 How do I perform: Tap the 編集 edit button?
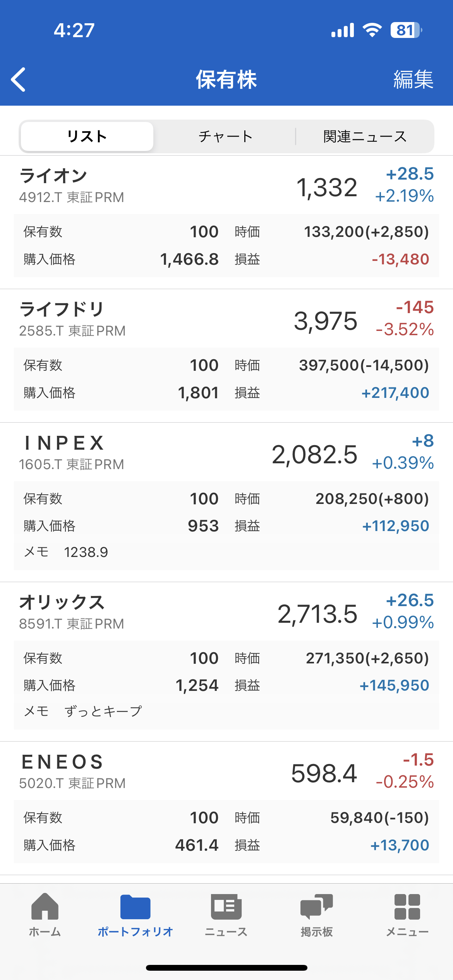(413, 79)
